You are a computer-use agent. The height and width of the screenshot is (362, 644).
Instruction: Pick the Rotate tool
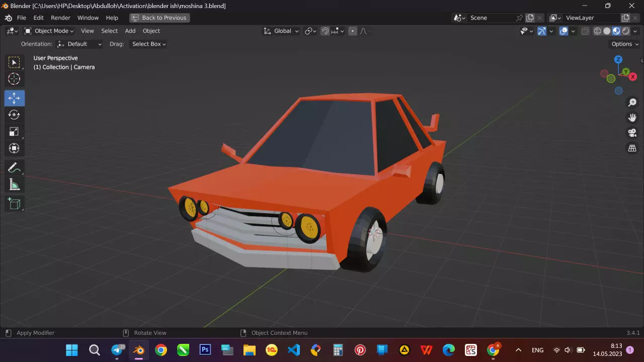pos(14,115)
